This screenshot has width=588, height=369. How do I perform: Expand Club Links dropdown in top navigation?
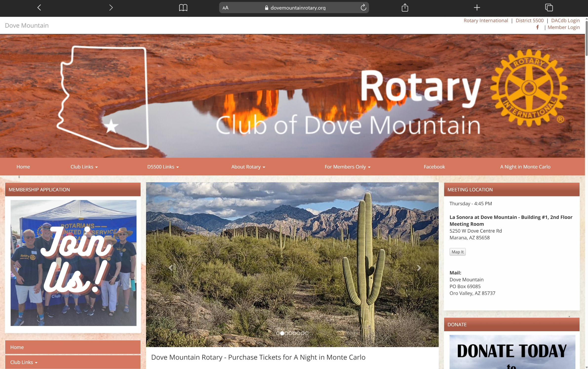point(84,167)
